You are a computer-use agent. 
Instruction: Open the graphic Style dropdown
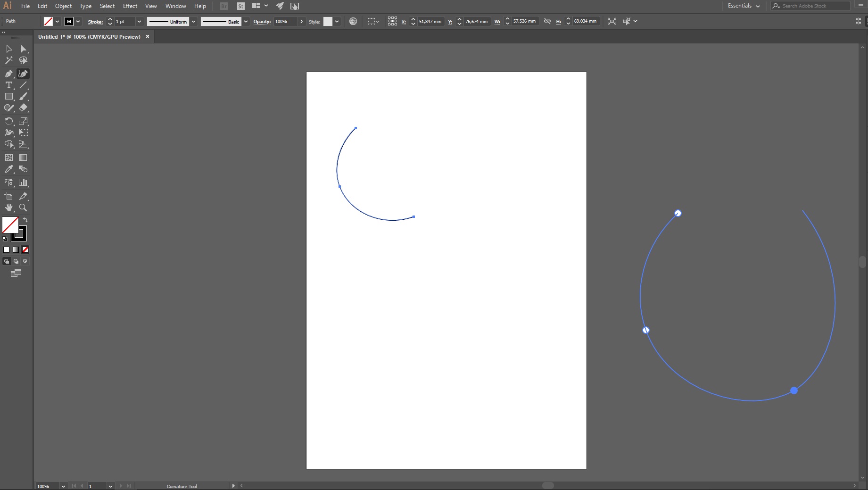(x=337, y=22)
